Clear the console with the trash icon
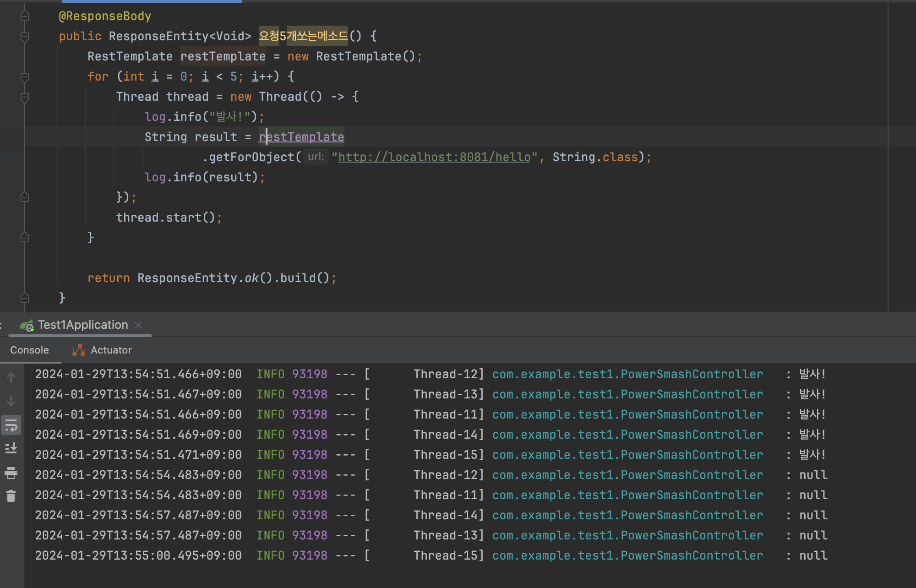Image resolution: width=916 pixels, height=588 pixels. tap(11, 496)
